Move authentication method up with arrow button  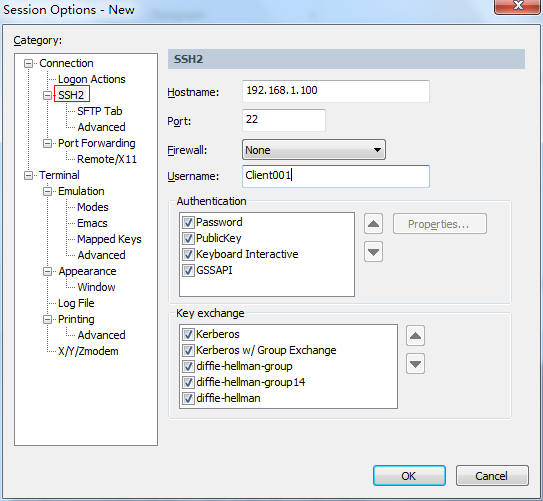(x=373, y=224)
